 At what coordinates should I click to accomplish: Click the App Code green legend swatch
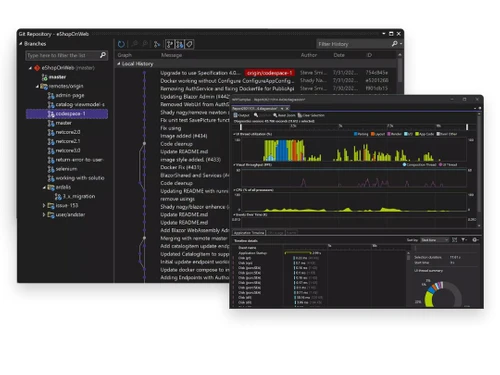coord(417,134)
